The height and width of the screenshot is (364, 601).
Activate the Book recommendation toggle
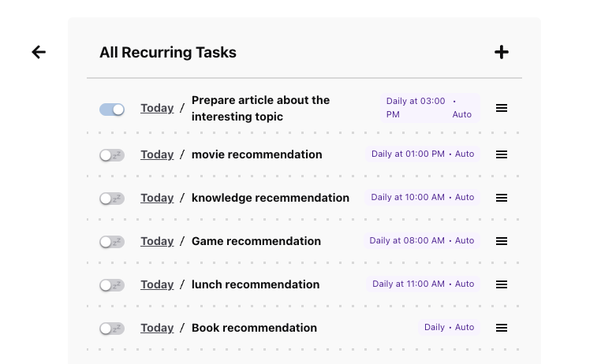(x=112, y=329)
